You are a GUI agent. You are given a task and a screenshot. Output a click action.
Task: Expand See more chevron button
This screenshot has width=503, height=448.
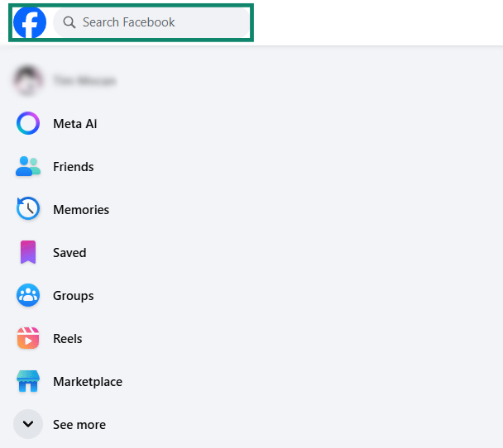(28, 424)
